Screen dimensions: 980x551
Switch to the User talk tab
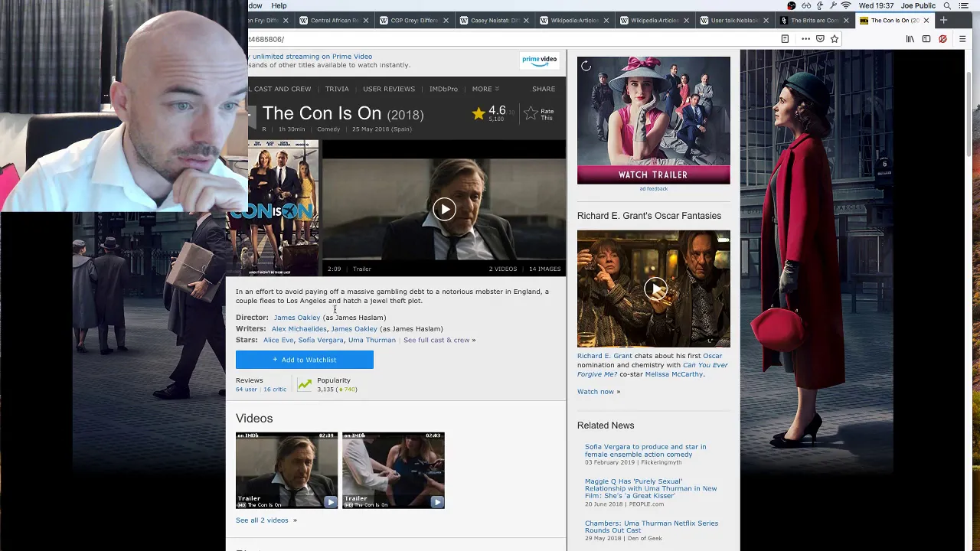[x=734, y=21]
